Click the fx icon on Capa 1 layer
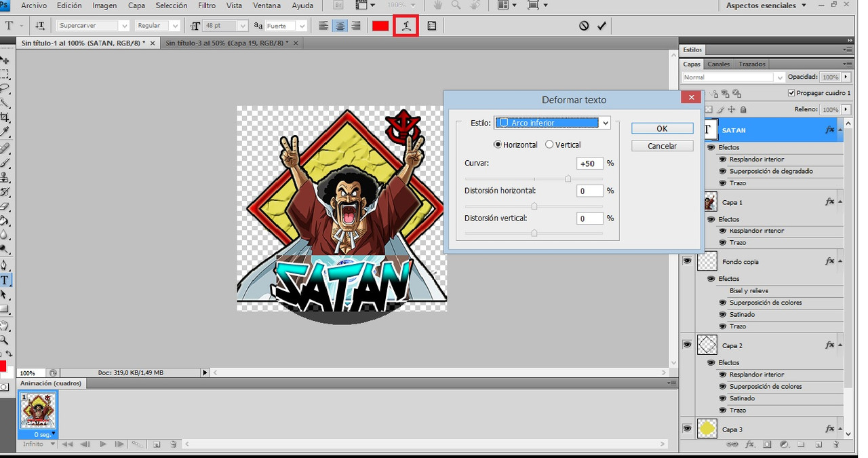This screenshot has height=458, width=868. point(829,202)
